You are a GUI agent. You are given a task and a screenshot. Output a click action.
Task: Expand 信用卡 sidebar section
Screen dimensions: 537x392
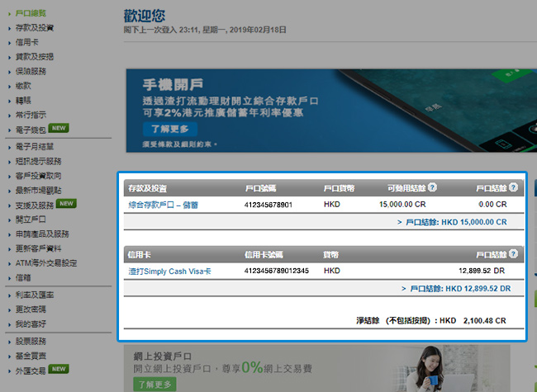click(27, 42)
